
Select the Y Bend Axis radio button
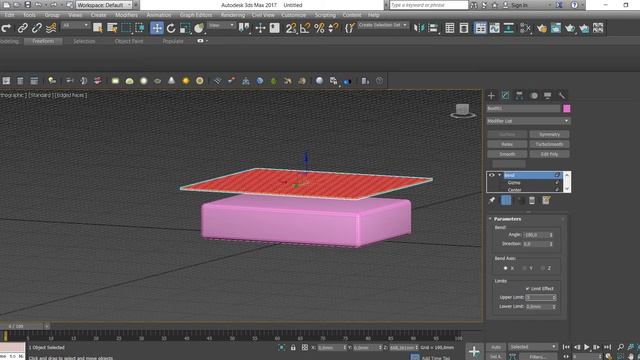(524, 268)
